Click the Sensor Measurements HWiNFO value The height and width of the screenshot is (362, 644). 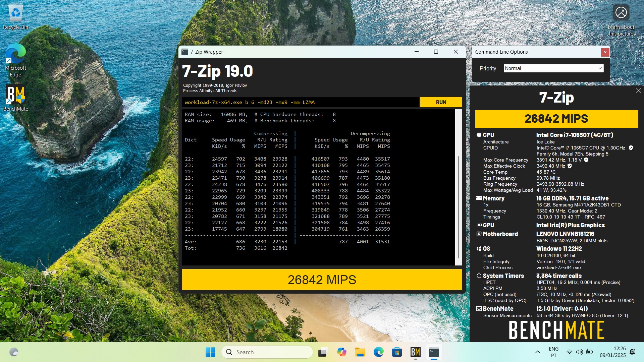582,315
